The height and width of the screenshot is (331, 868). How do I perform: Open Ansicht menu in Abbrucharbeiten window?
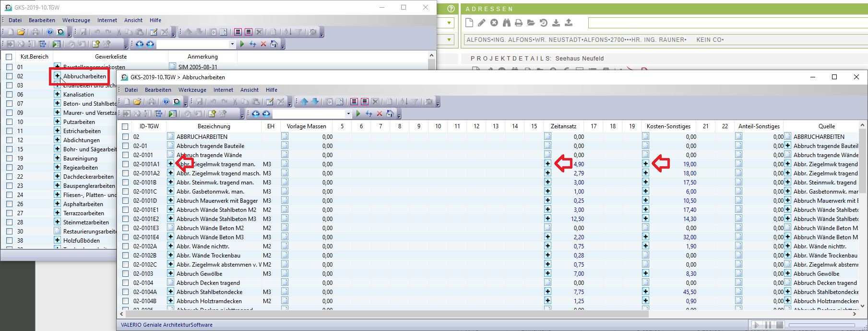tap(250, 90)
